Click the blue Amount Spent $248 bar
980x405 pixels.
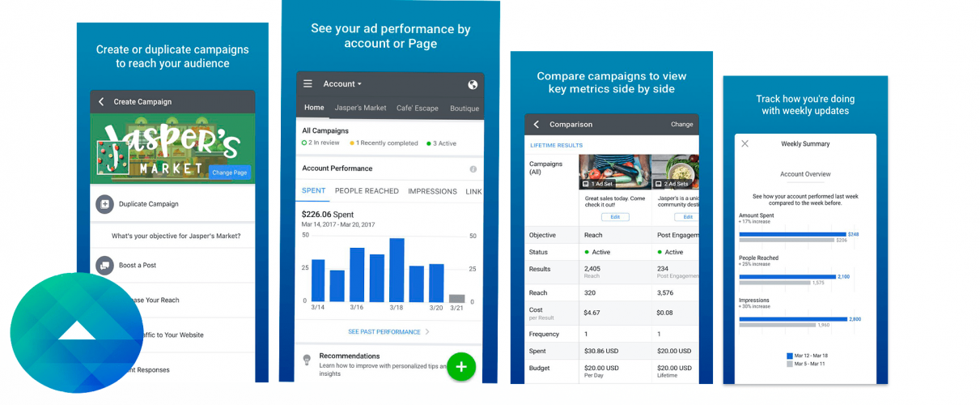pos(793,234)
